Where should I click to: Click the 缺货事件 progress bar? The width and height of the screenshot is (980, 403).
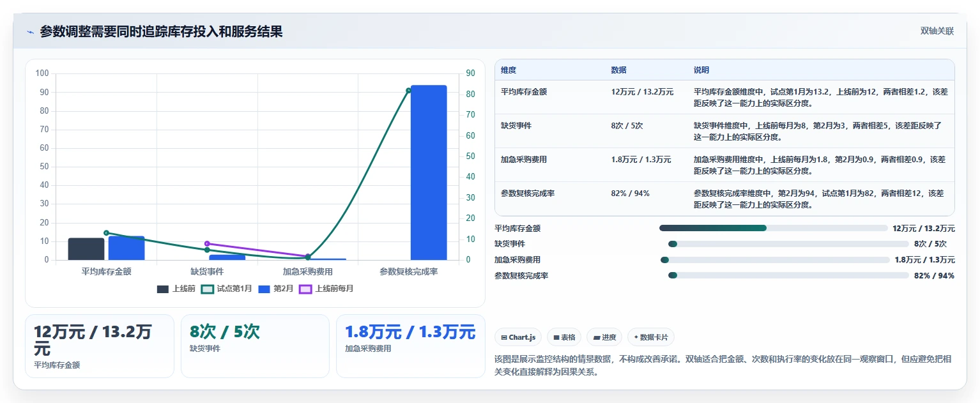pyautogui.click(x=788, y=244)
